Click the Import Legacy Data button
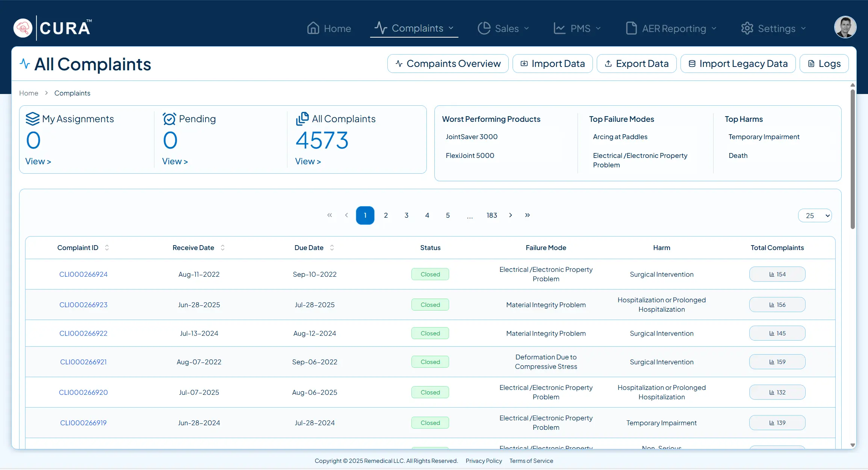 point(738,64)
